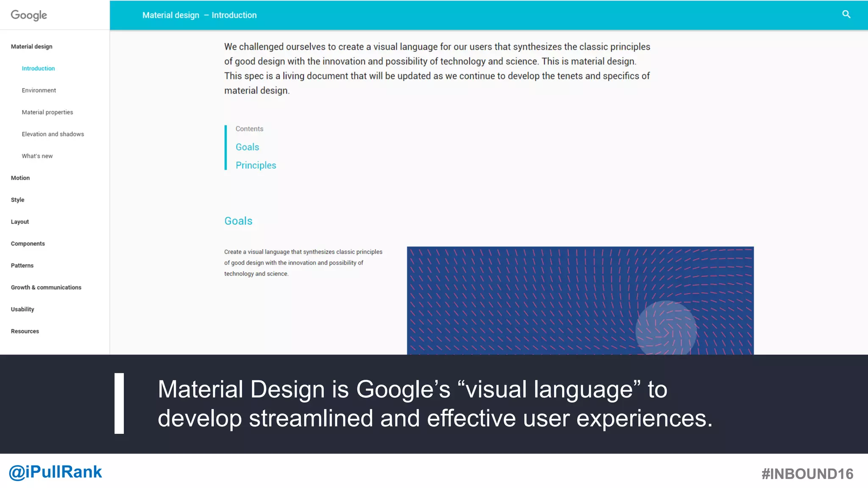Image resolution: width=868 pixels, height=488 pixels.
Task: Click the #INBOUND16 hashtag
Action: (x=807, y=474)
